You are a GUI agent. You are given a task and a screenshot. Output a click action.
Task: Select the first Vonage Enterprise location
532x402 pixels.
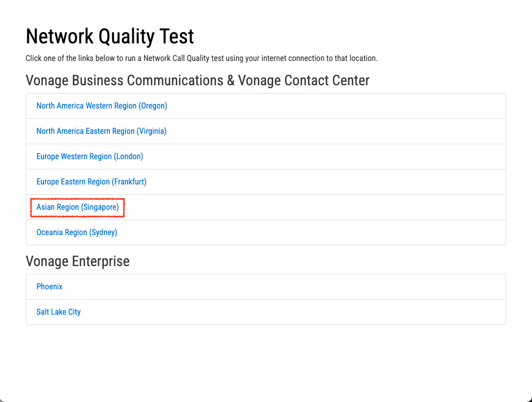coord(49,286)
